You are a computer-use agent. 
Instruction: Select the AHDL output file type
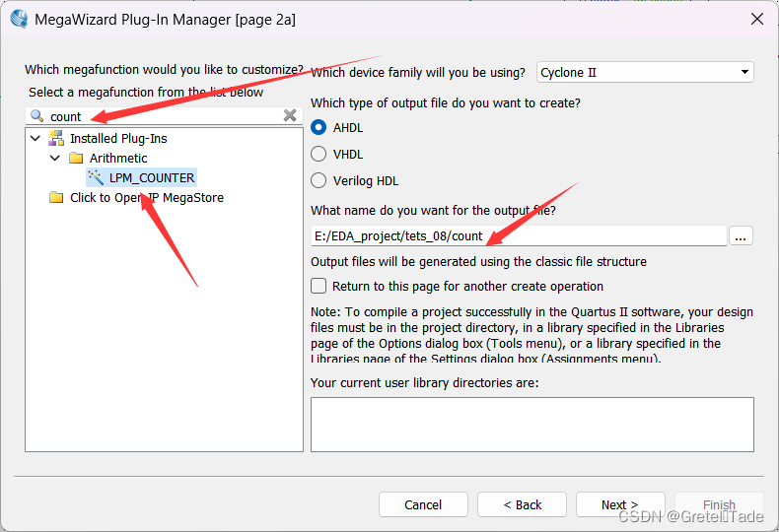(319, 127)
